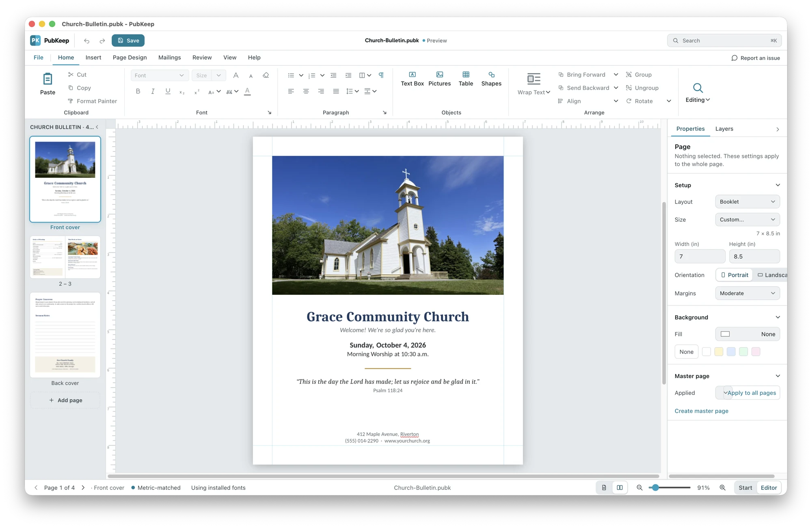Open the Page Design ribbon tab
This screenshot has width=812, height=528.
(130, 58)
